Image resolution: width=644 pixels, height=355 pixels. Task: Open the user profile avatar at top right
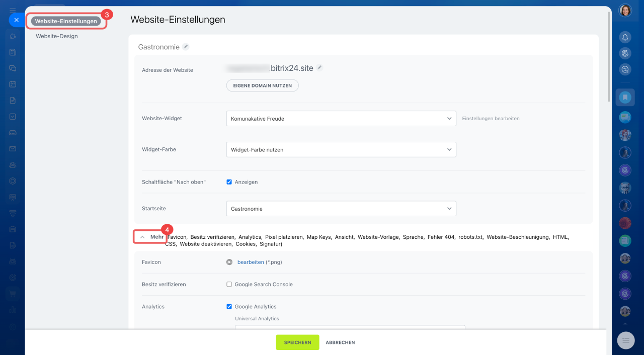(625, 10)
